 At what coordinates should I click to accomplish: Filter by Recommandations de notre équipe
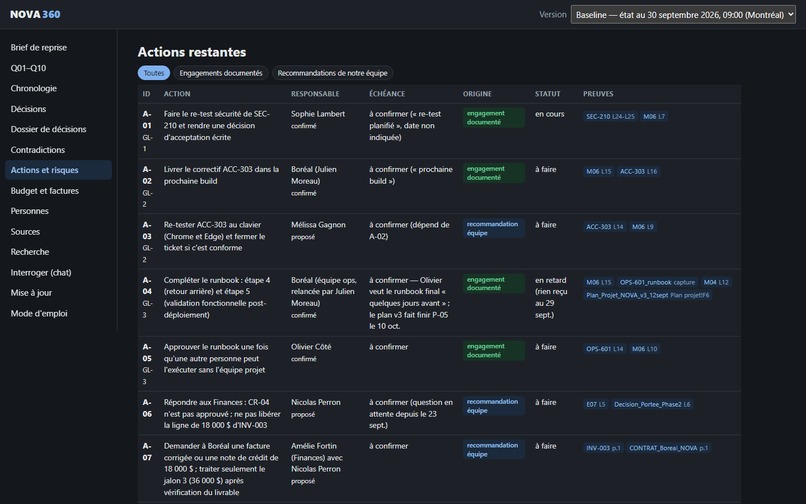(x=333, y=73)
